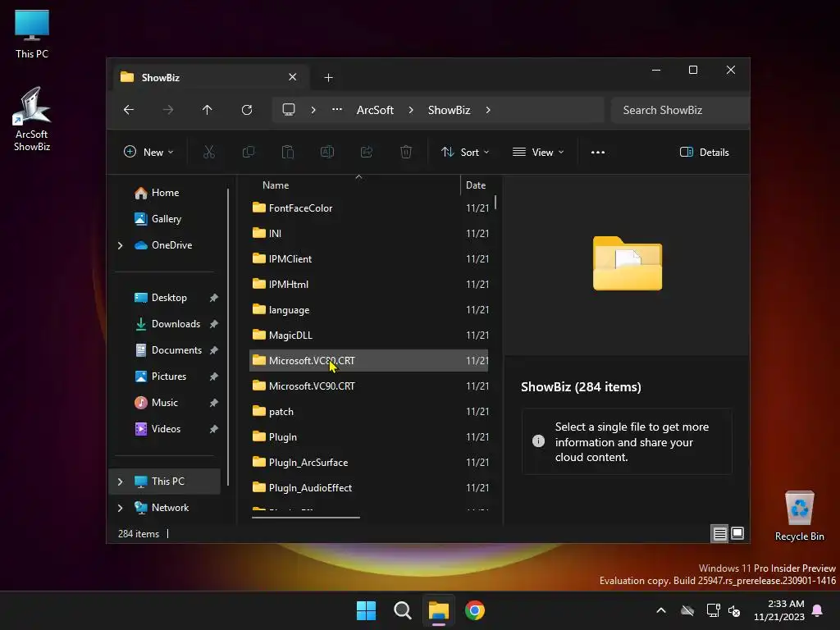Click the file list horizontal scrollbar
The width and height of the screenshot is (840, 630).
[306, 518]
